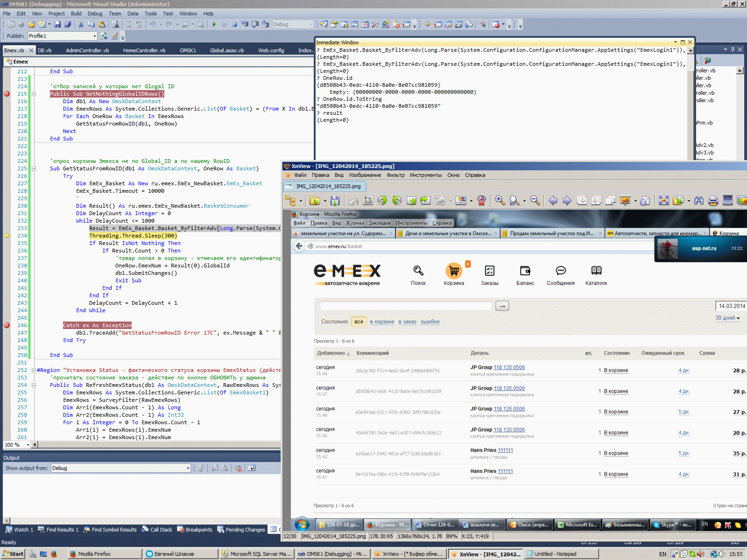Toggle Word Wrap in the Output window

click(x=252, y=468)
